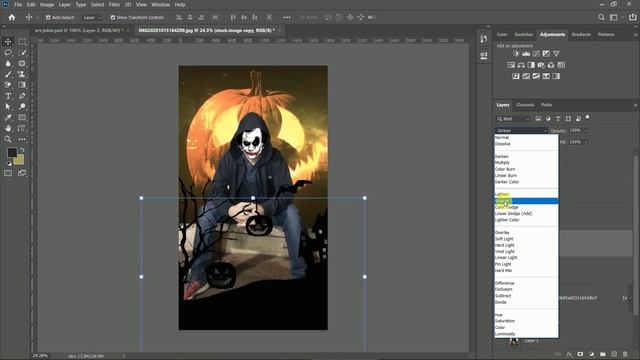Add a Channel Mixer adjustment
This screenshot has width=640, height=360.
point(551,65)
